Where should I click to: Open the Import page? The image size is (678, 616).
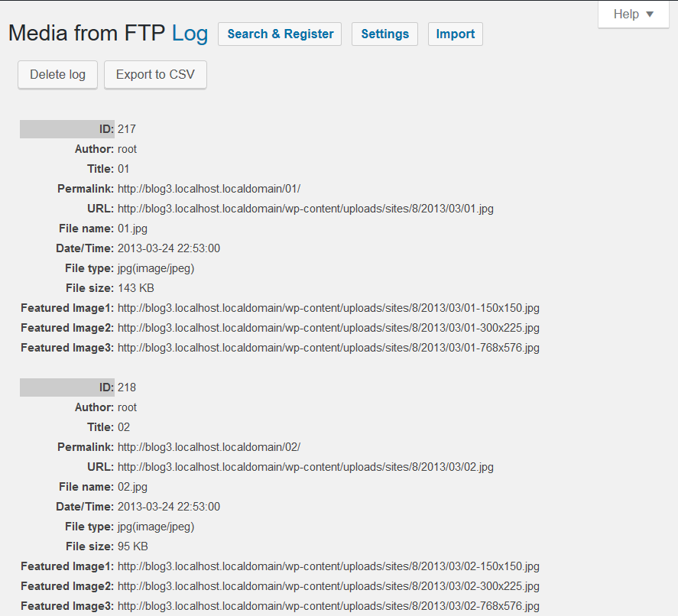tap(456, 34)
